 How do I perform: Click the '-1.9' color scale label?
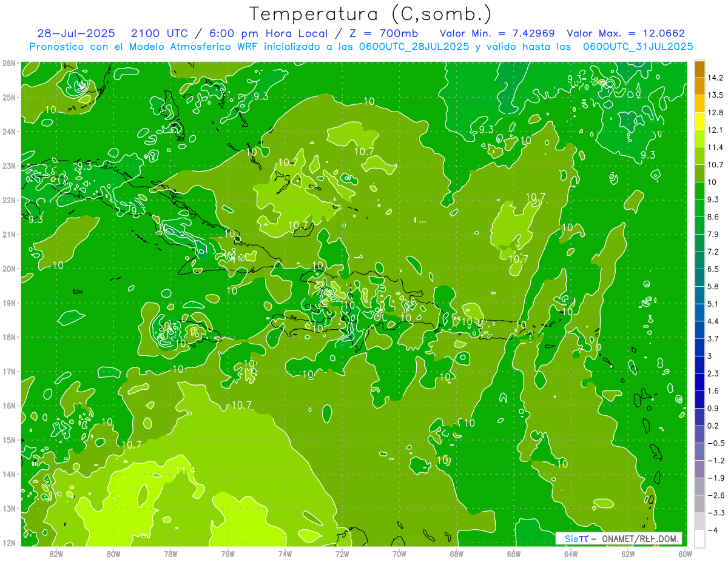pyautogui.click(x=716, y=478)
